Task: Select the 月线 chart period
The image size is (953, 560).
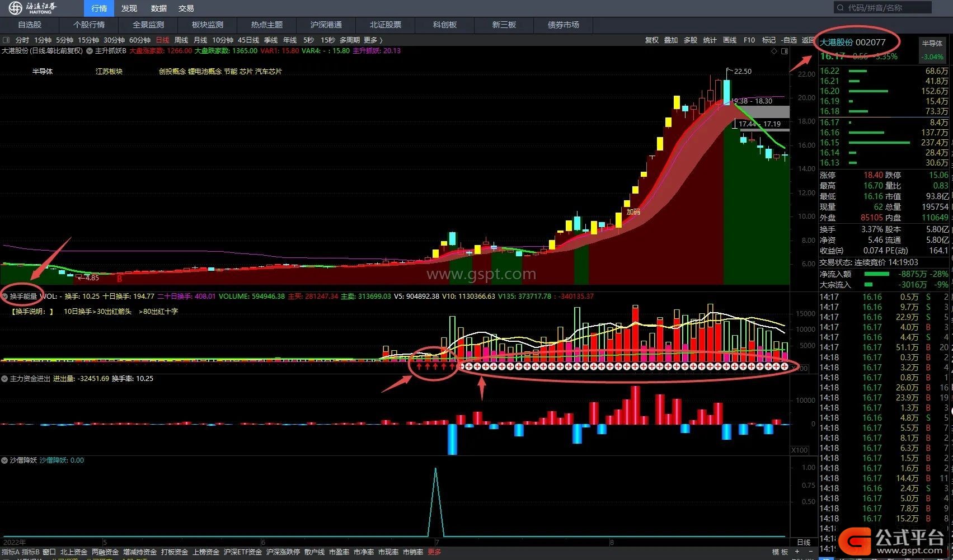Action: [200, 40]
